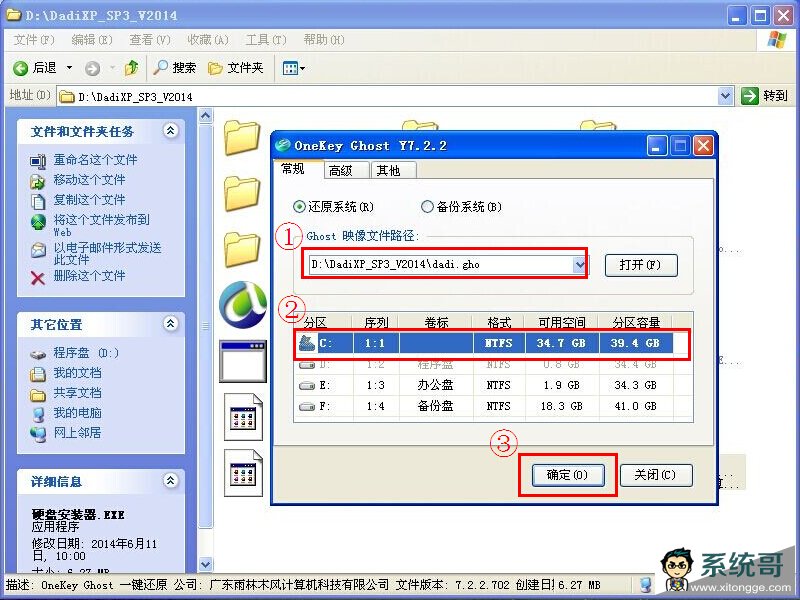
Task: Open the 搜索 search tool
Action: pos(174,67)
